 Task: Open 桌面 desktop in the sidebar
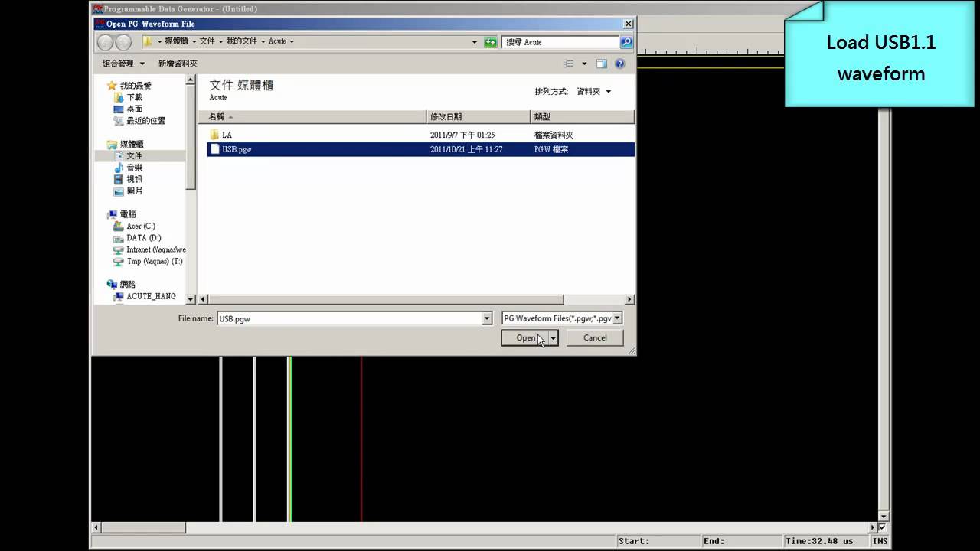128,109
